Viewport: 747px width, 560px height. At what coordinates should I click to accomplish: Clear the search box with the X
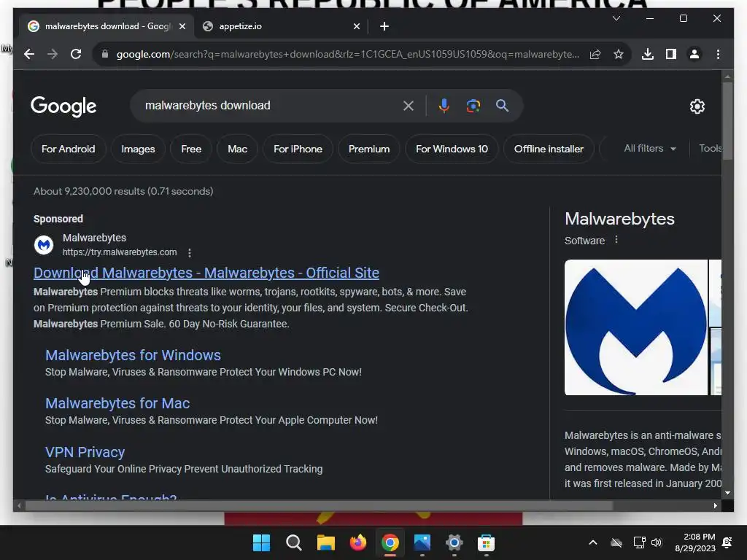[x=409, y=106]
